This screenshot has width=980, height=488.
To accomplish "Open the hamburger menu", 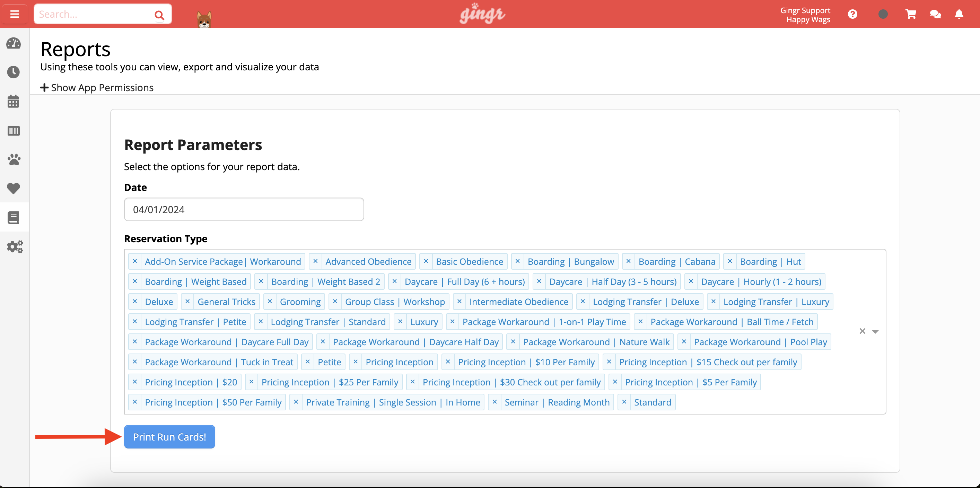I will click(x=15, y=14).
